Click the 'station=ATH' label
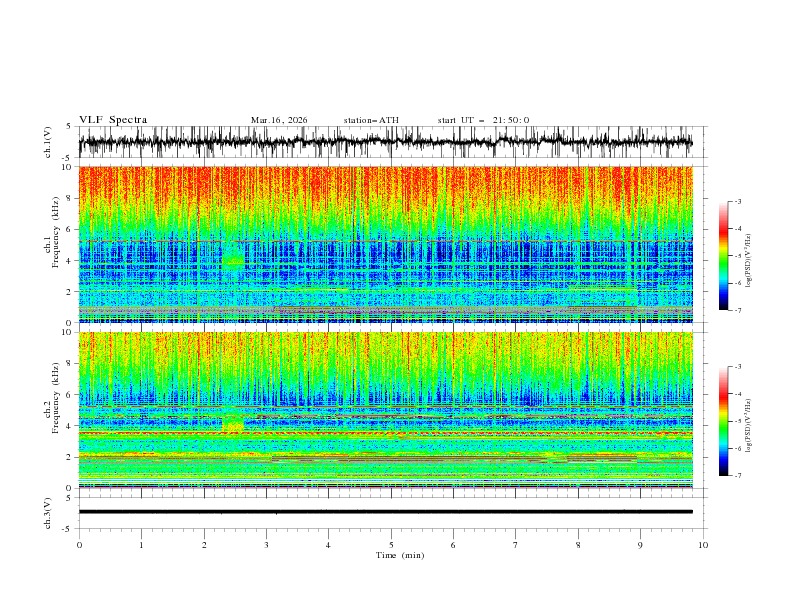The image size is (792, 612). coord(371,120)
